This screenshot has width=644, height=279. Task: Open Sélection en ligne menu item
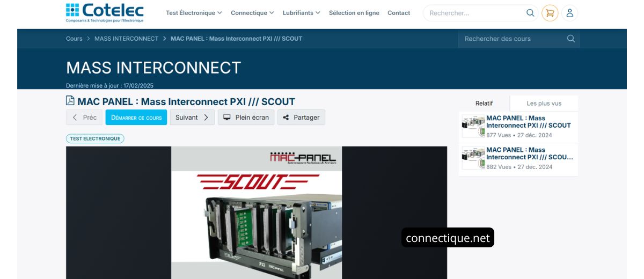pos(354,13)
